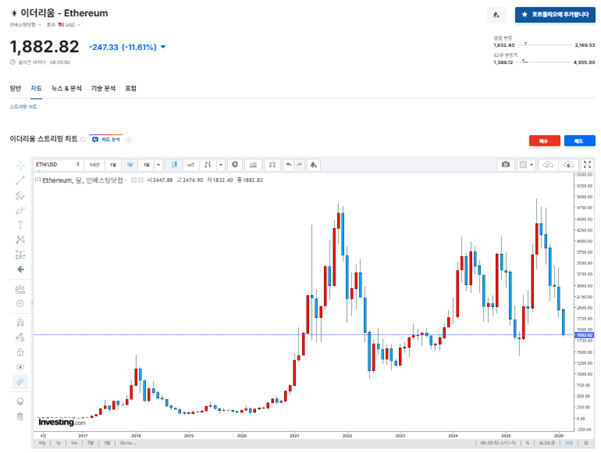Open the interval dropdown arrow
The width and height of the screenshot is (601, 453).
pyautogui.click(x=158, y=165)
